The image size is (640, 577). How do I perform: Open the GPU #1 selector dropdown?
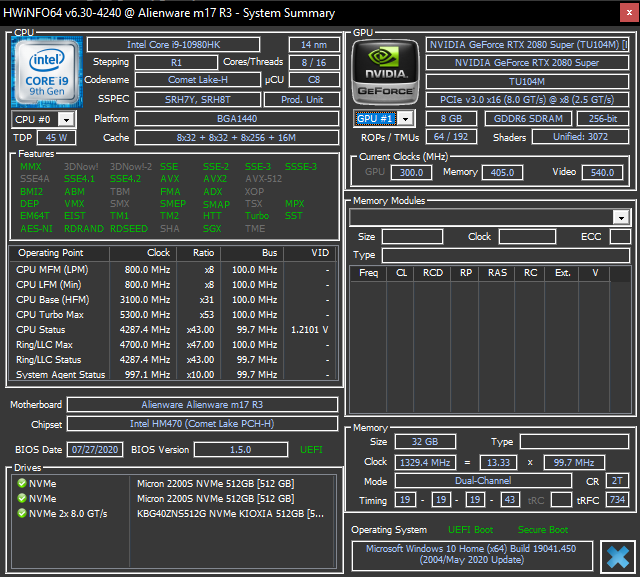pos(405,119)
